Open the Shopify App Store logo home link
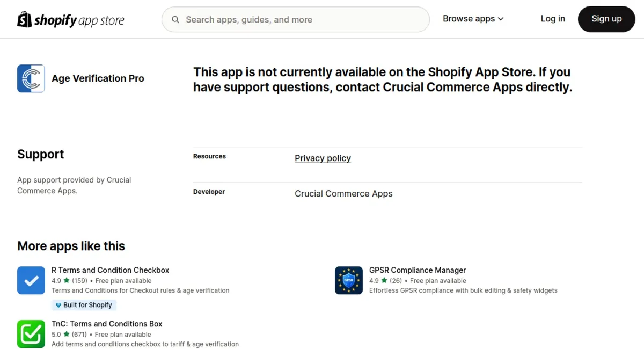Screen dimensions: 644x349 71,20
